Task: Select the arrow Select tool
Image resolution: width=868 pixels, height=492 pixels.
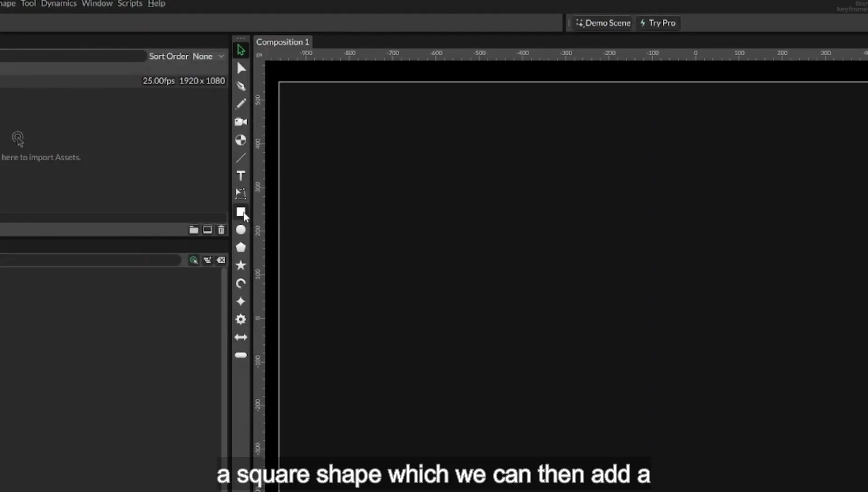Action: pos(241,50)
